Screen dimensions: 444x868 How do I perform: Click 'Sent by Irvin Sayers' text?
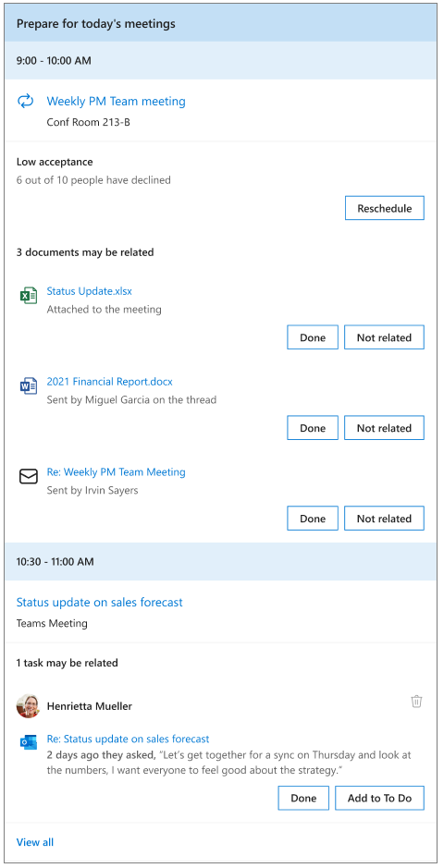92,491
